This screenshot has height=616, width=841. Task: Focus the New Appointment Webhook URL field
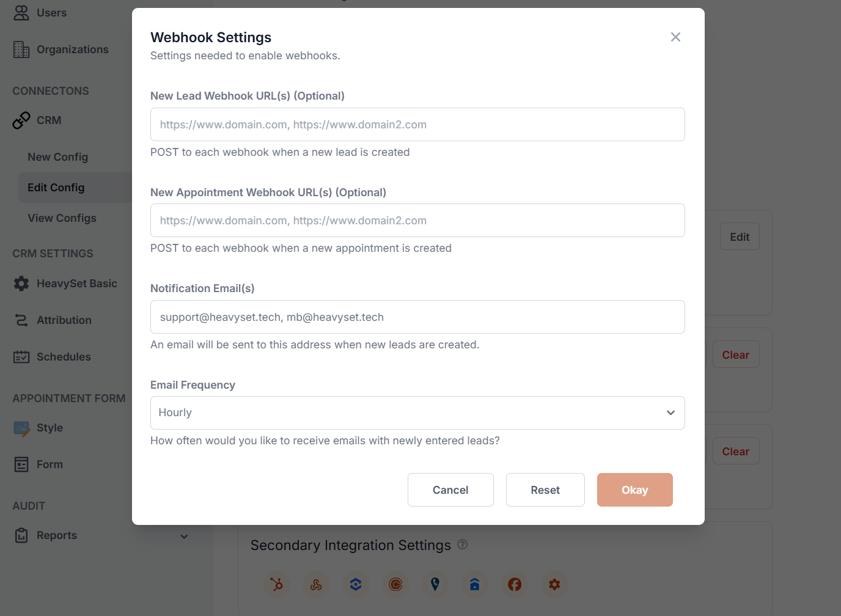coord(417,221)
